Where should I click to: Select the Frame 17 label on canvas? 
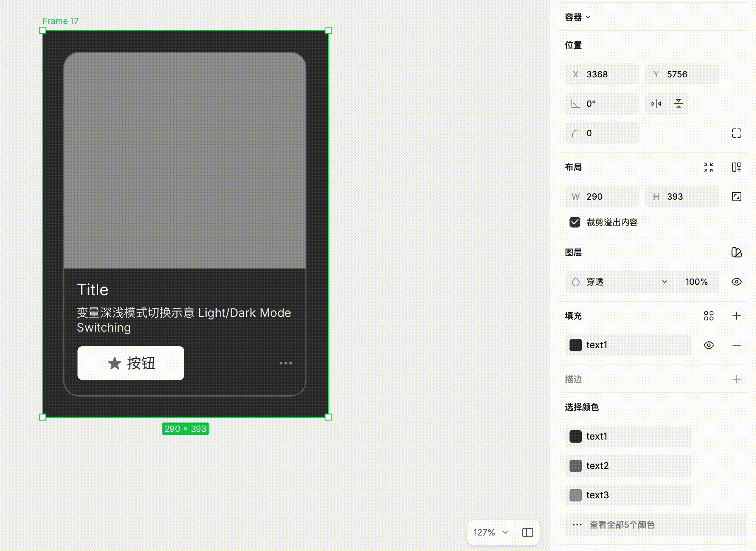coord(60,21)
